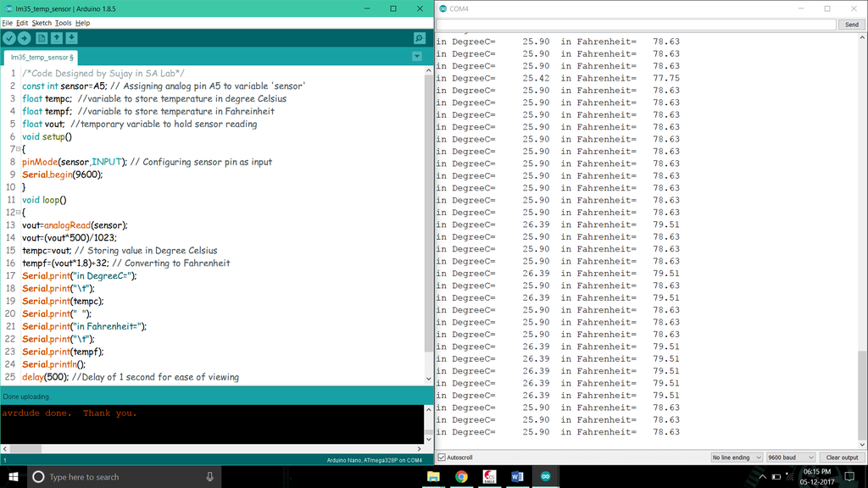Open the Help menu

click(x=82, y=23)
